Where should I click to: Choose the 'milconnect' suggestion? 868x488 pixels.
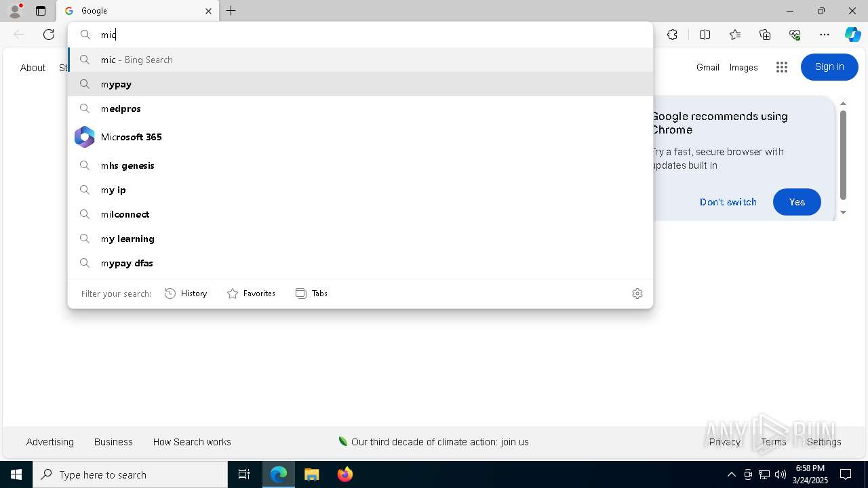pyautogui.click(x=360, y=214)
